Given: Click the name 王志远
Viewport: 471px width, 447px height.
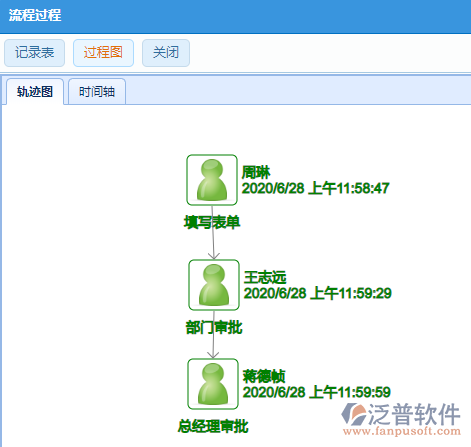Looking at the screenshot, I should tap(265, 277).
